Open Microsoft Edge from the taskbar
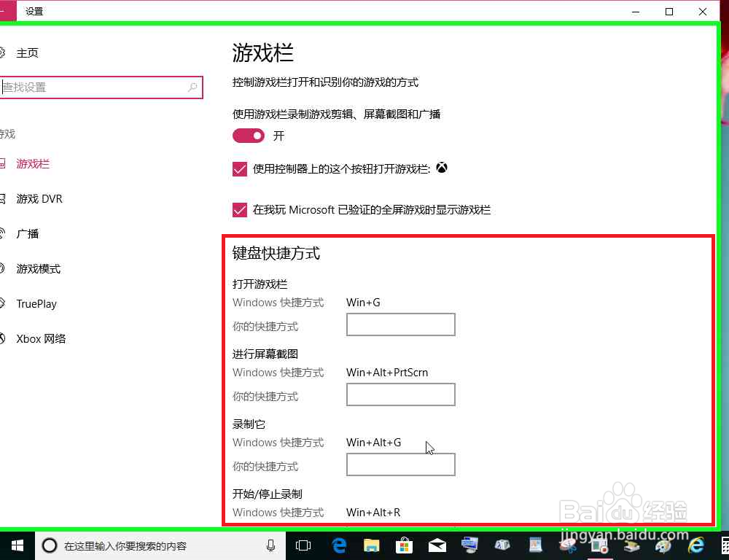The height and width of the screenshot is (560, 729). (x=339, y=545)
